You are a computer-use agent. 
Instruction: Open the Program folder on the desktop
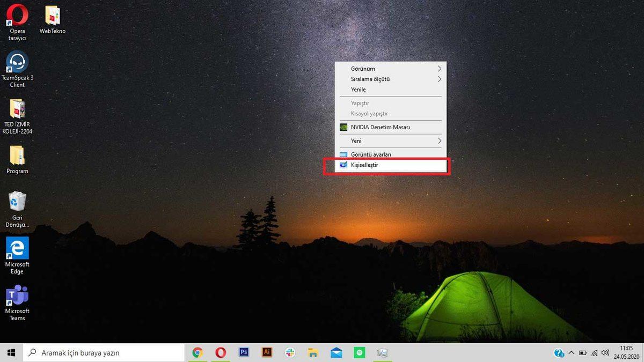tap(17, 156)
